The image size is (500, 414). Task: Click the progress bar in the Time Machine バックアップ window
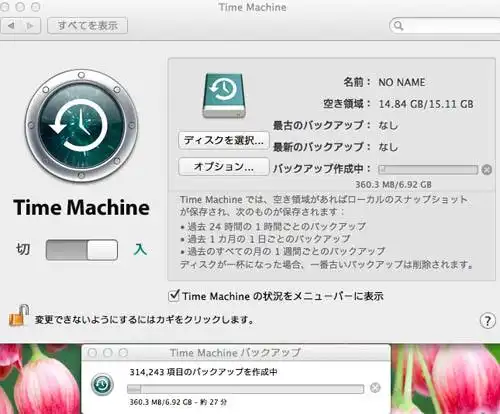tap(245, 389)
